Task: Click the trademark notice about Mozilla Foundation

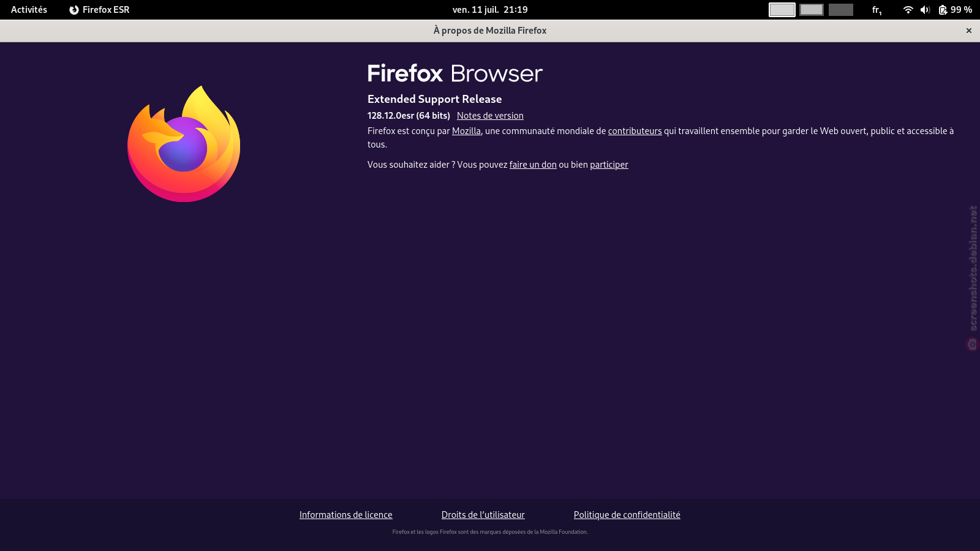Action: tap(490, 532)
